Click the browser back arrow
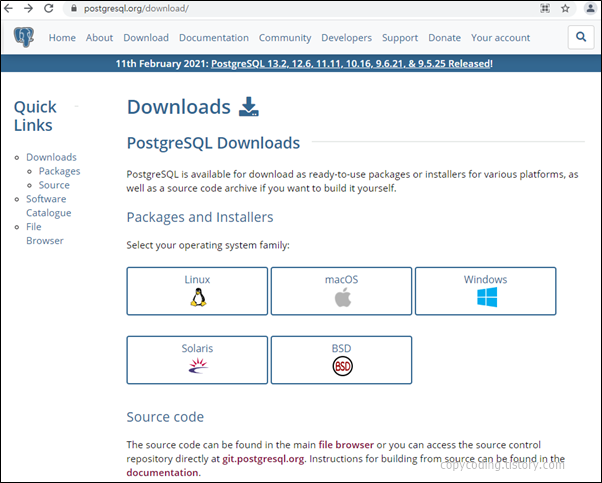 tap(8, 8)
